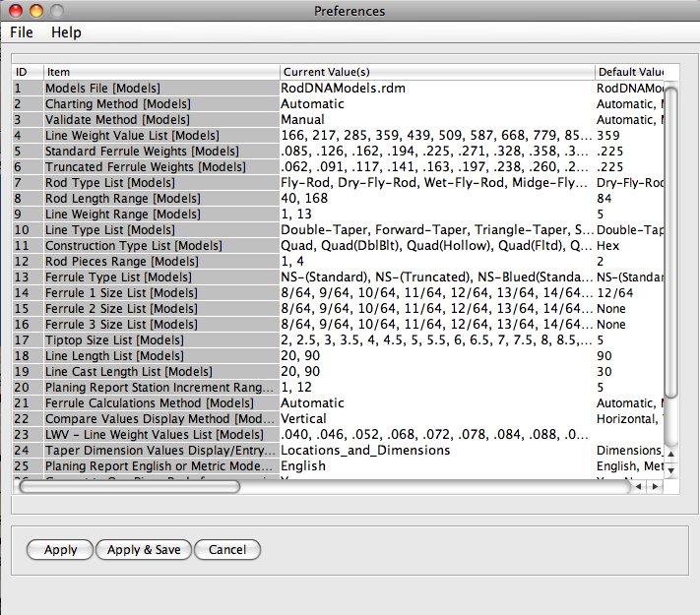The width and height of the screenshot is (700, 615).
Task: Select the Validate Method [Models] item
Action: click(161, 120)
